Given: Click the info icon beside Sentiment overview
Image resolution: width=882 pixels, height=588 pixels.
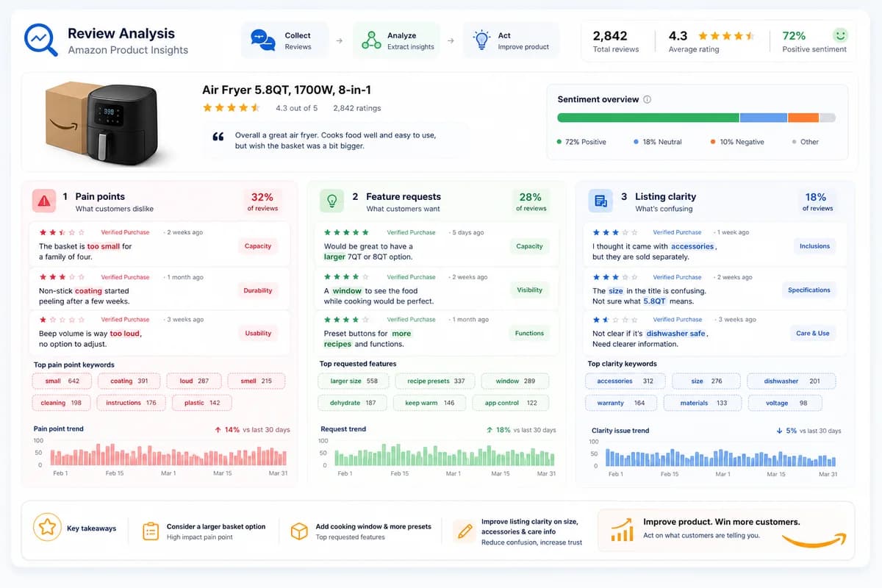Looking at the screenshot, I should (x=647, y=99).
